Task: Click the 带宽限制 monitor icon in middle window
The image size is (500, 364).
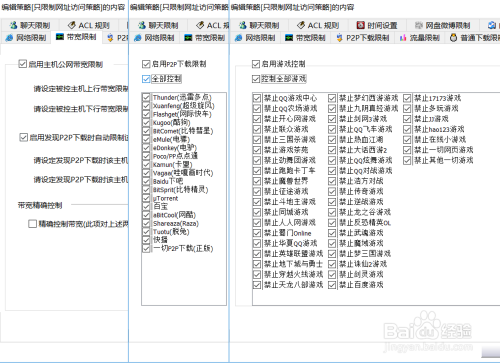Action: pos(188,38)
